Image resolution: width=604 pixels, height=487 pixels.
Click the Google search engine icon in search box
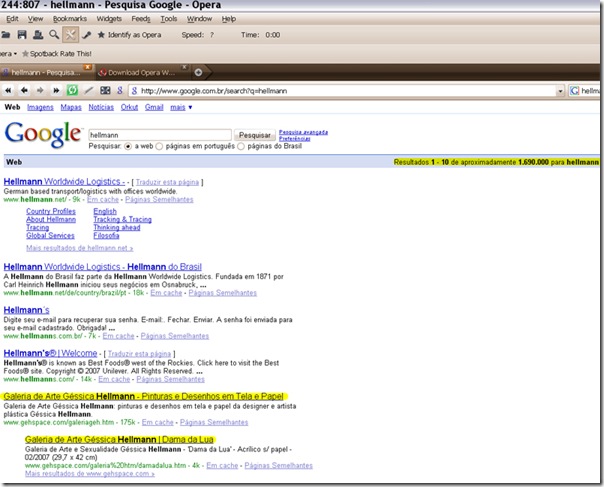pos(574,91)
